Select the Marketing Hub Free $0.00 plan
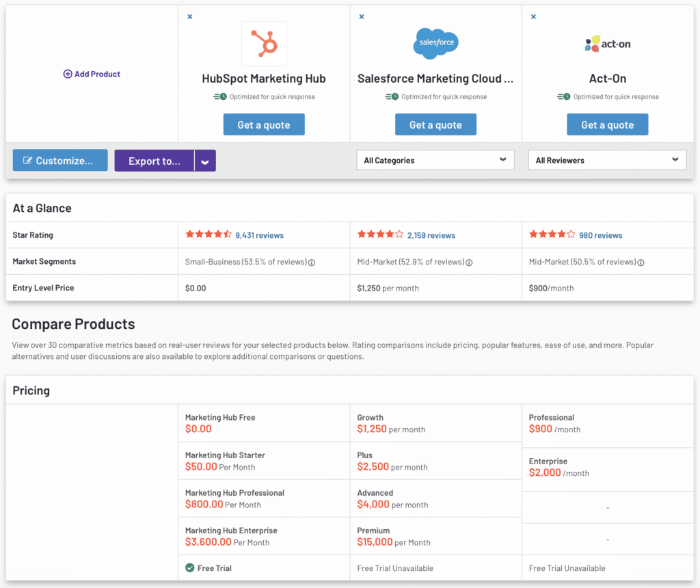This screenshot has width=700, height=588. [x=264, y=423]
